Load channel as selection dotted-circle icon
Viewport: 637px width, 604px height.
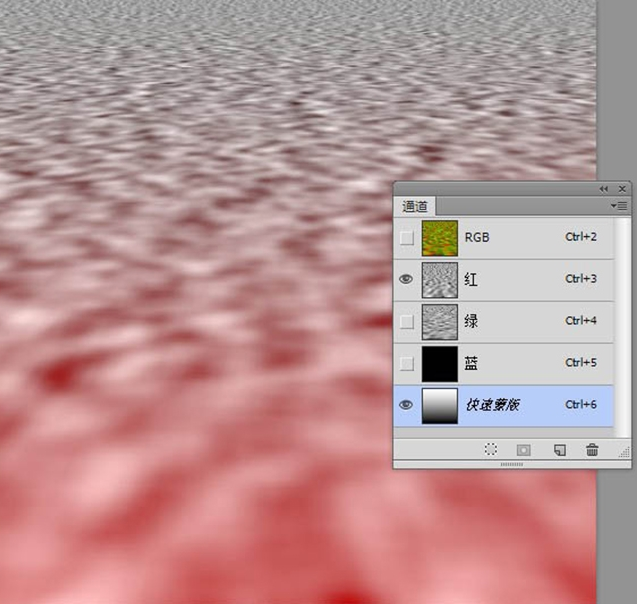(x=491, y=449)
